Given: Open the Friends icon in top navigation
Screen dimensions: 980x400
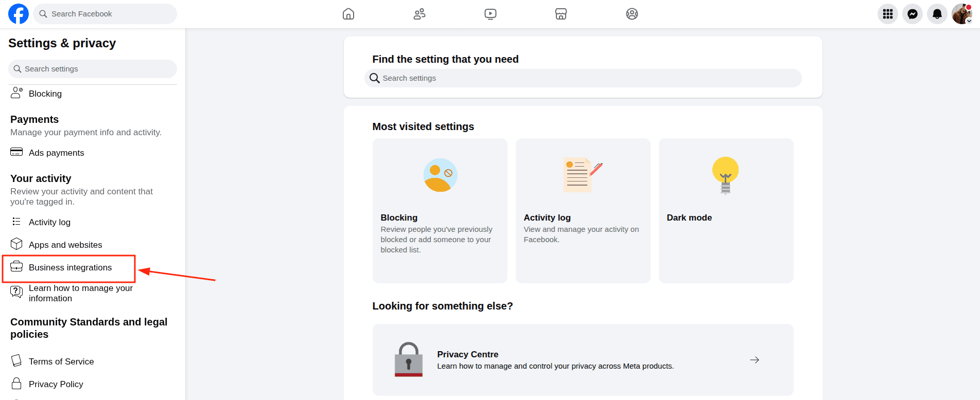Looking at the screenshot, I should [x=419, y=14].
